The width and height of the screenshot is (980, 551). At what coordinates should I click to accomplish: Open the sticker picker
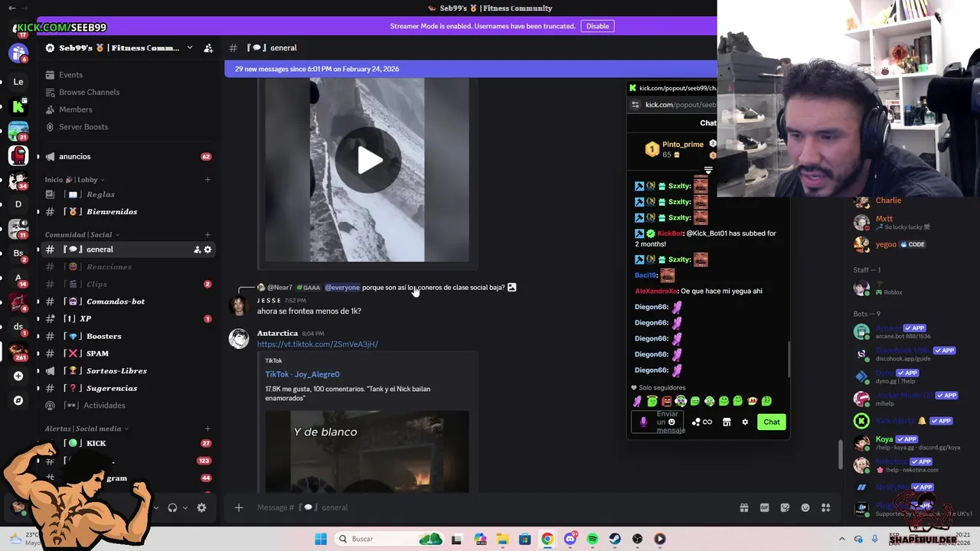click(x=785, y=507)
